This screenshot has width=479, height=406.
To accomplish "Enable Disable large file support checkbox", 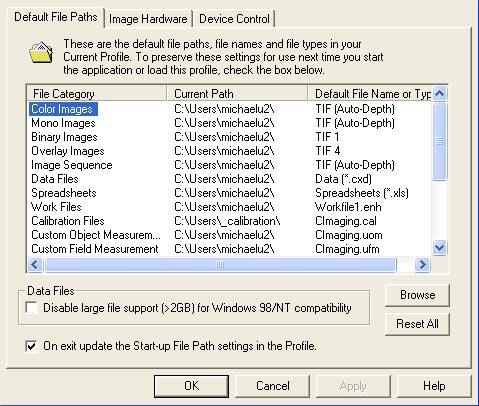I will tap(31, 307).
